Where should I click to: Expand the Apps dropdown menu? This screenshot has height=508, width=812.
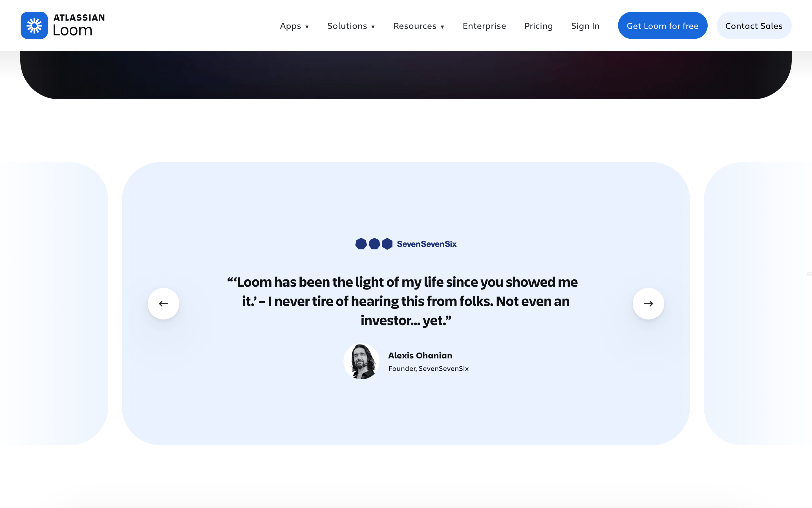(x=294, y=26)
